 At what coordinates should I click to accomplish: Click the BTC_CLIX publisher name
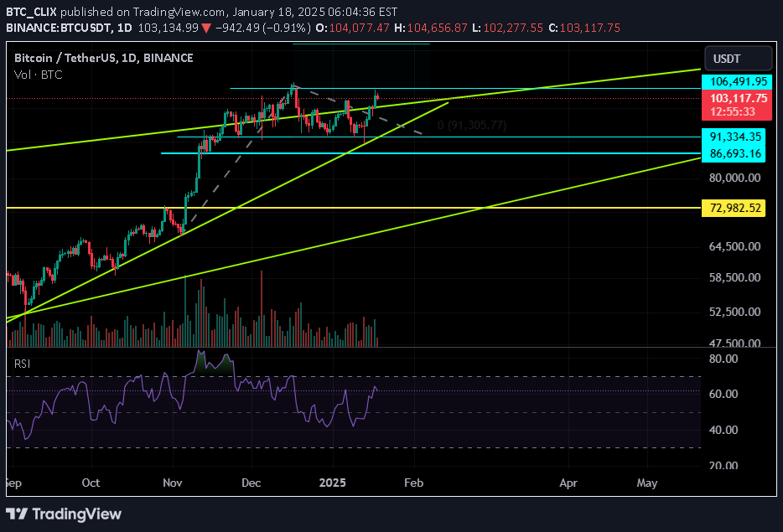[31, 12]
